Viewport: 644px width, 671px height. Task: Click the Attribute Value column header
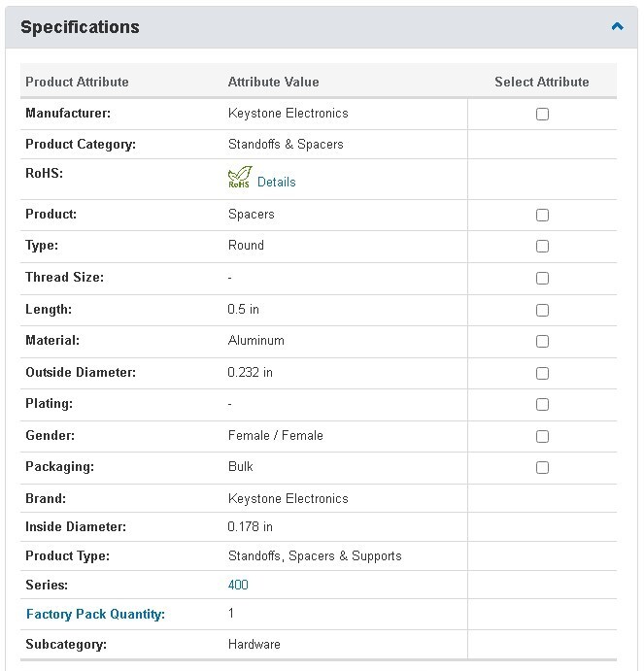273,82
